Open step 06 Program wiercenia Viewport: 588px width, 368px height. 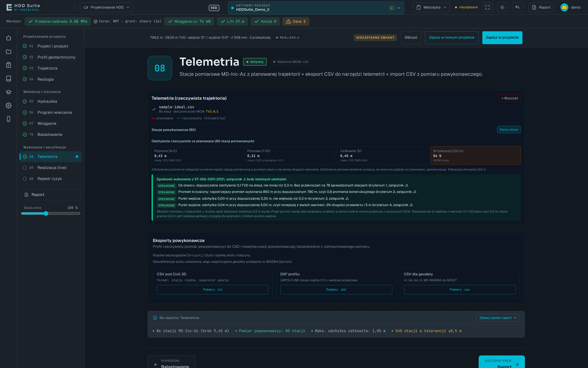coord(51,112)
